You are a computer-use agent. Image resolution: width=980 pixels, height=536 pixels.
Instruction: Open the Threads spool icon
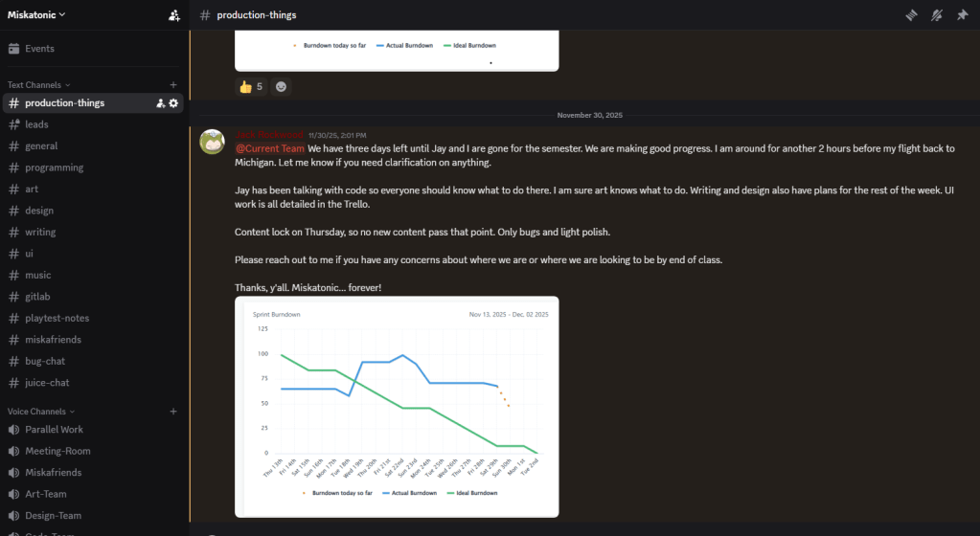[912, 15]
